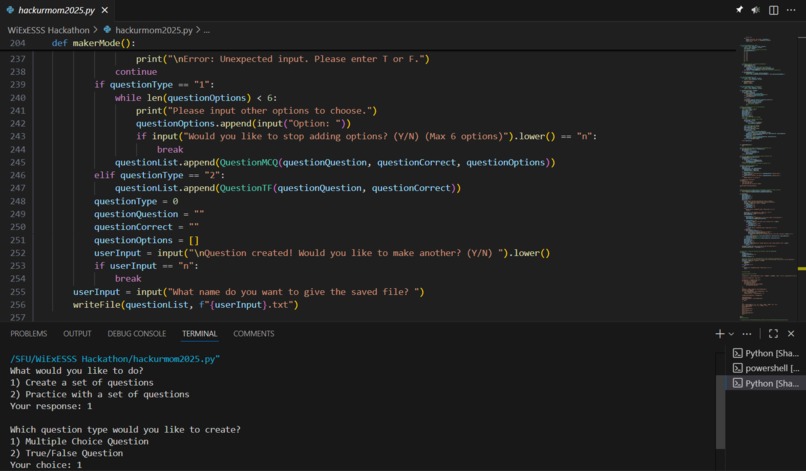This screenshot has width=806, height=471.
Task: Click "1) Create a set of questions" in terminal
Action: [82, 383]
